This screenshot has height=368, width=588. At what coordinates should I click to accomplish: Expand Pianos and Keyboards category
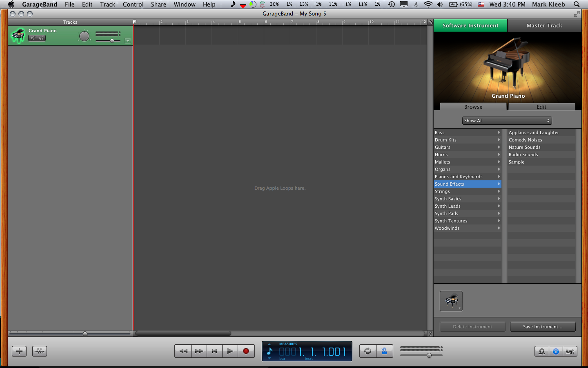(x=468, y=177)
